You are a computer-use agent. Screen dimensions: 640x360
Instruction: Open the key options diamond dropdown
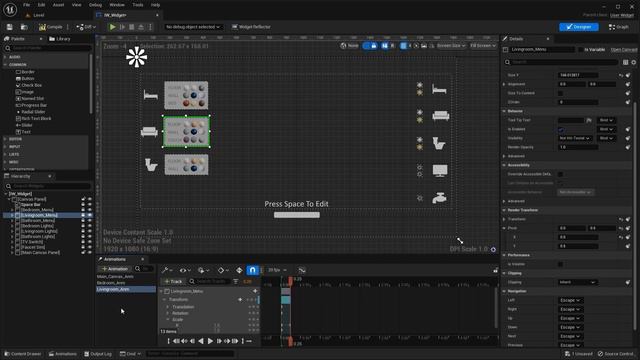[223, 270]
